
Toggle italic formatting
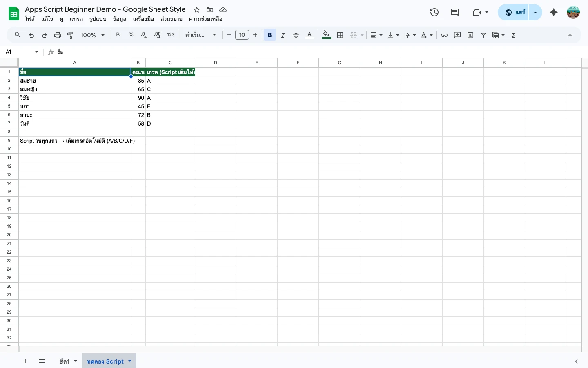pyautogui.click(x=283, y=35)
